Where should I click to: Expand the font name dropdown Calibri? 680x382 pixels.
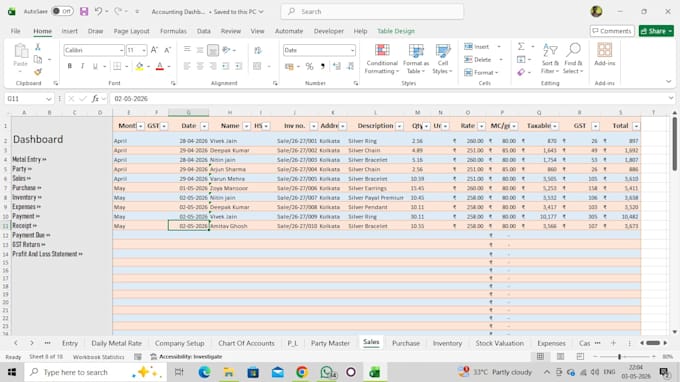click(121, 50)
